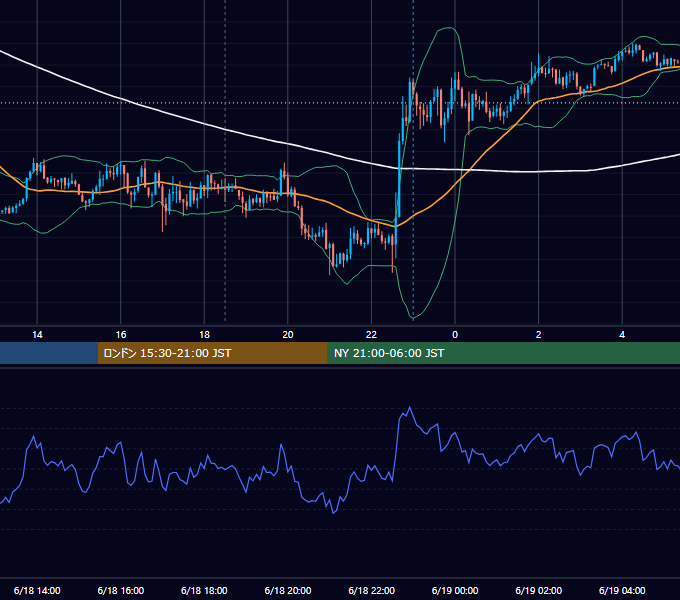Click the 20 hour label on price chart axis
680x600 pixels.
pos(288,335)
